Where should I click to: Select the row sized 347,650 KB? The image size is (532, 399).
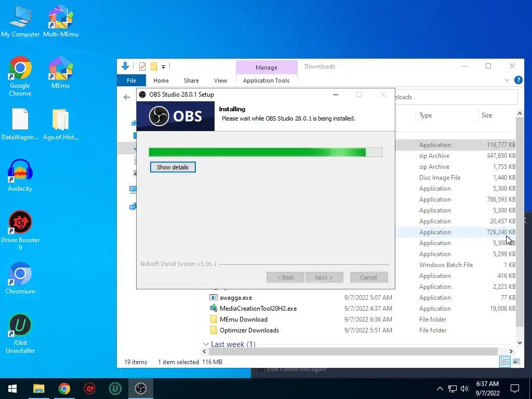456,156
